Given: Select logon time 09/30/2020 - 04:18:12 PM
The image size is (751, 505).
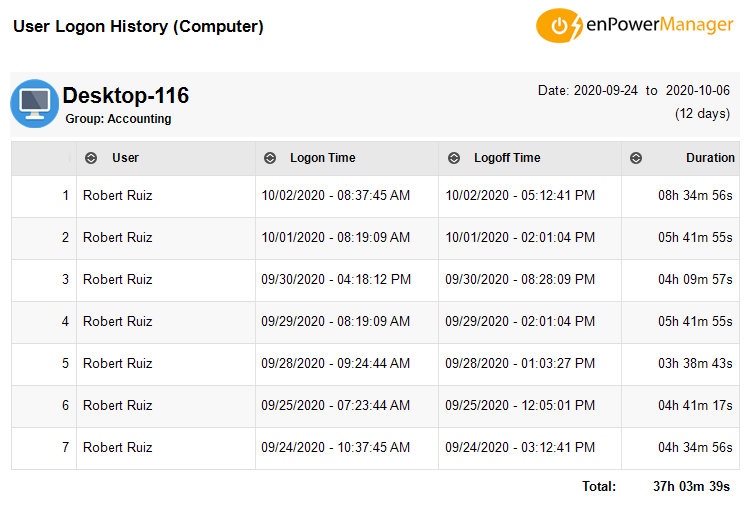Looking at the screenshot, I should (x=336, y=279).
